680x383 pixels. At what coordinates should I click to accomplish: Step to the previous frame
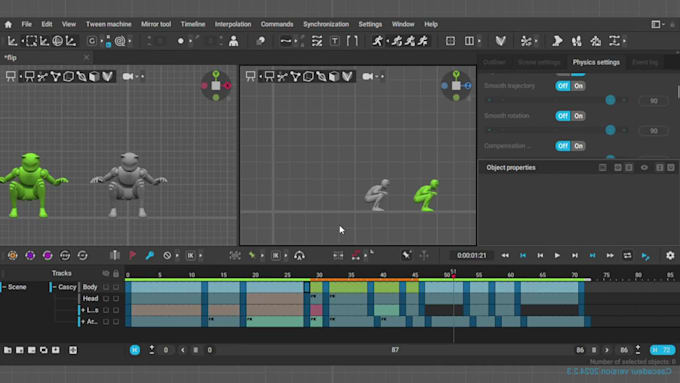540,255
